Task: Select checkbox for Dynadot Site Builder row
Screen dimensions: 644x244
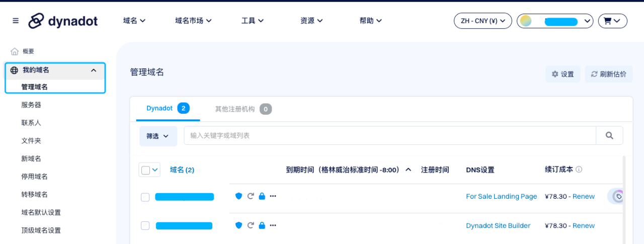Action: 145,226
